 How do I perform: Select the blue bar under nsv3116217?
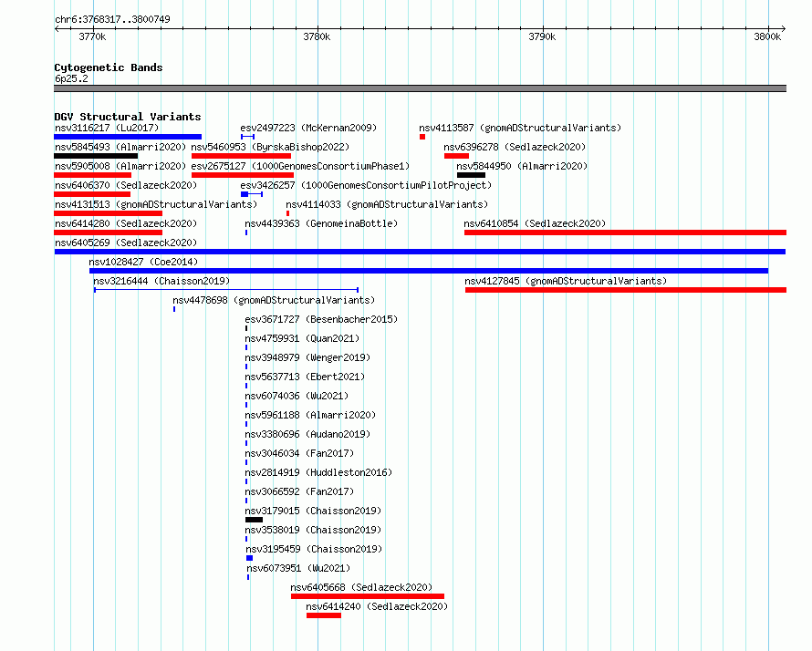pyautogui.click(x=128, y=137)
